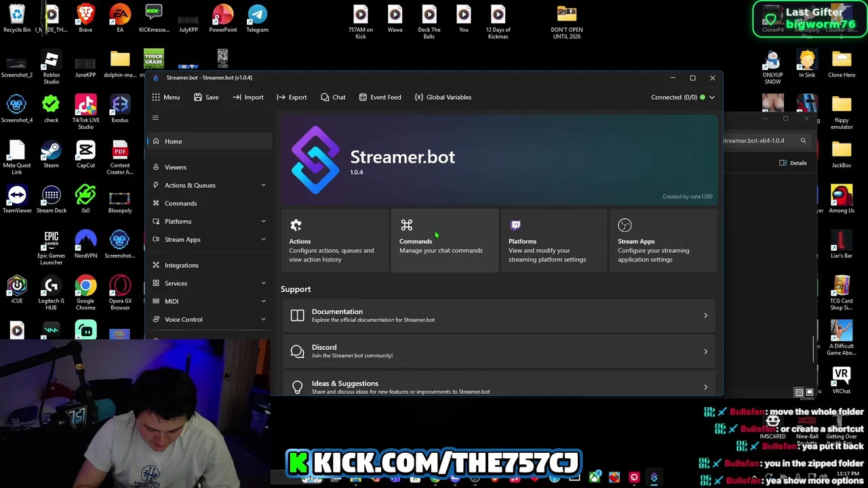
Task: Open the Event Feed from the toolbar
Action: [380, 97]
